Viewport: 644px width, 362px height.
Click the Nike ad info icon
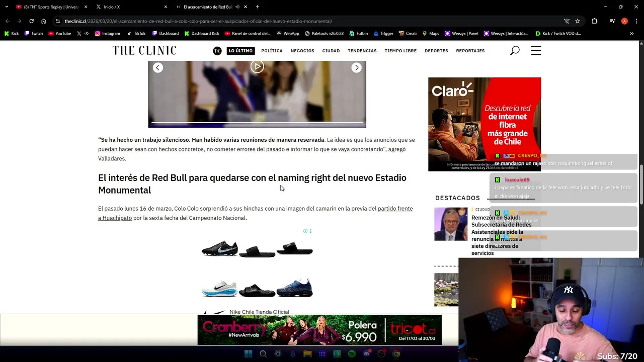click(305, 231)
